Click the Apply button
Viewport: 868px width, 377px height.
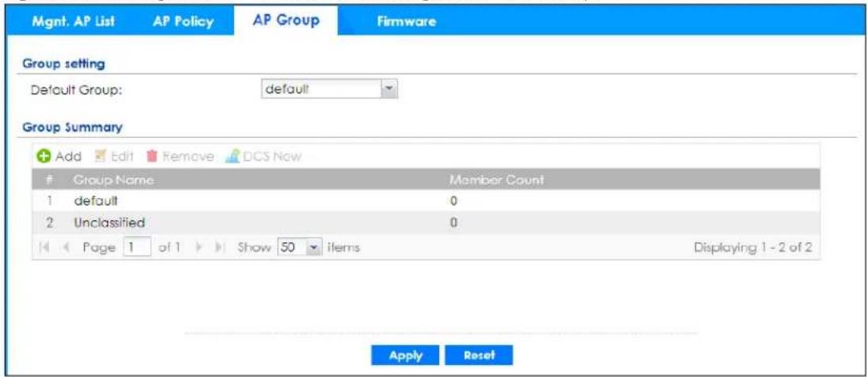click(x=405, y=356)
